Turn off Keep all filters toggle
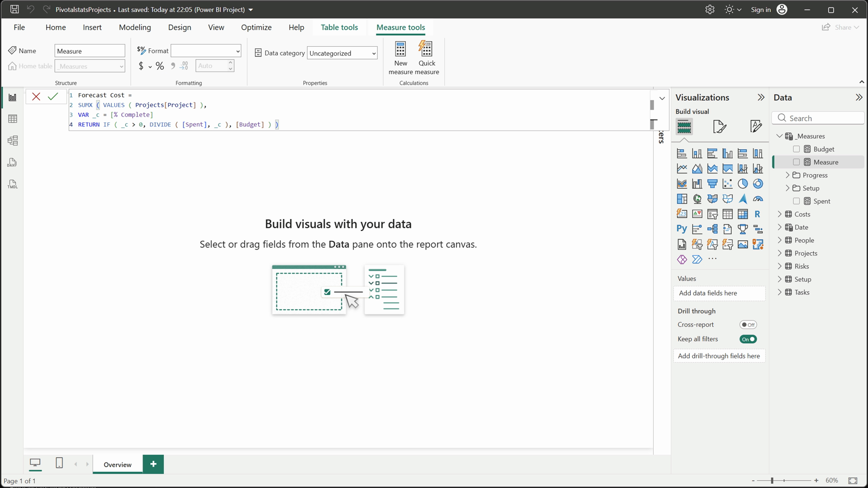The height and width of the screenshot is (488, 868). click(x=748, y=339)
